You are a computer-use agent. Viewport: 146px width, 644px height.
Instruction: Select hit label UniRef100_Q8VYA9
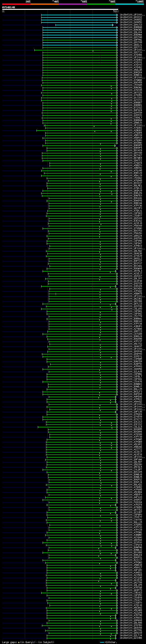(x=131, y=153)
